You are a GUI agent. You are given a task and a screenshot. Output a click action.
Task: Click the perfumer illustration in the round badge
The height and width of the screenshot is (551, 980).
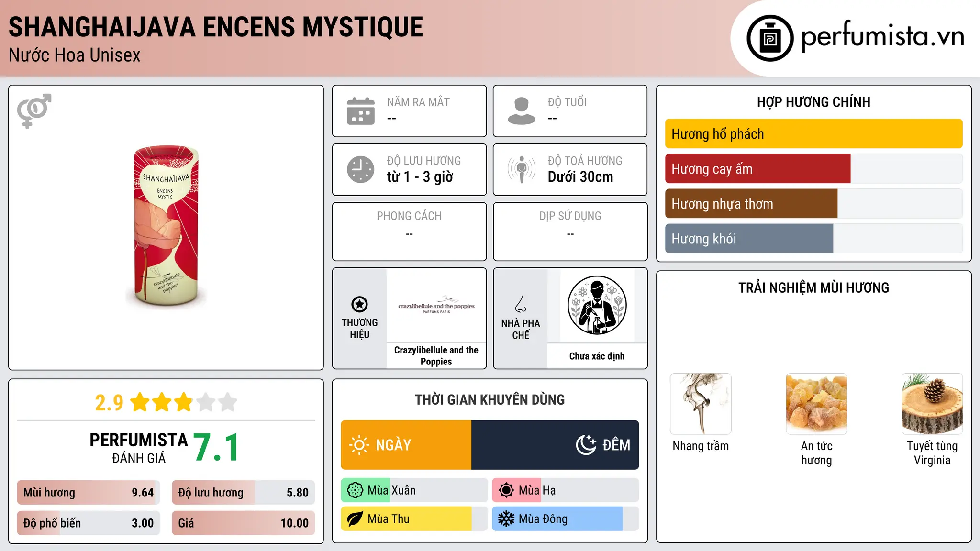coord(597,305)
